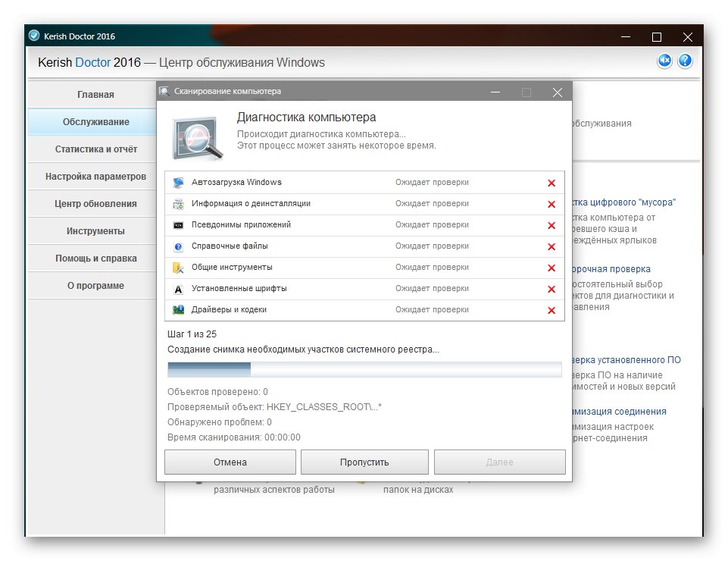
Task: Click the scan progress bar
Action: [364, 369]
